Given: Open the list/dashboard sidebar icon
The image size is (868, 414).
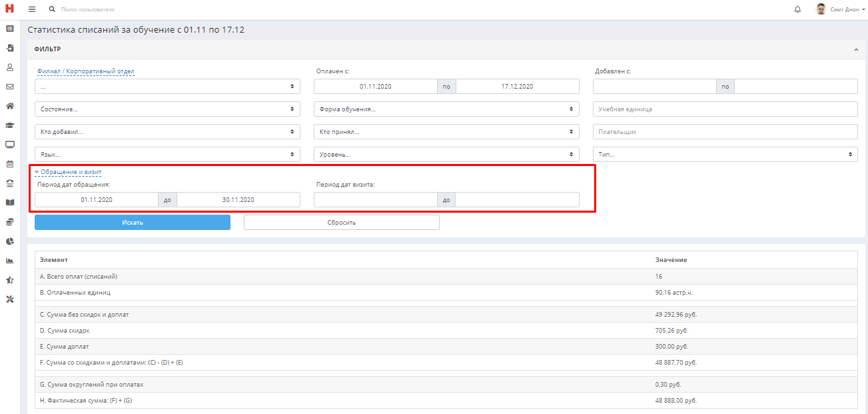Looking at the screenshot, I should (10, 29).
